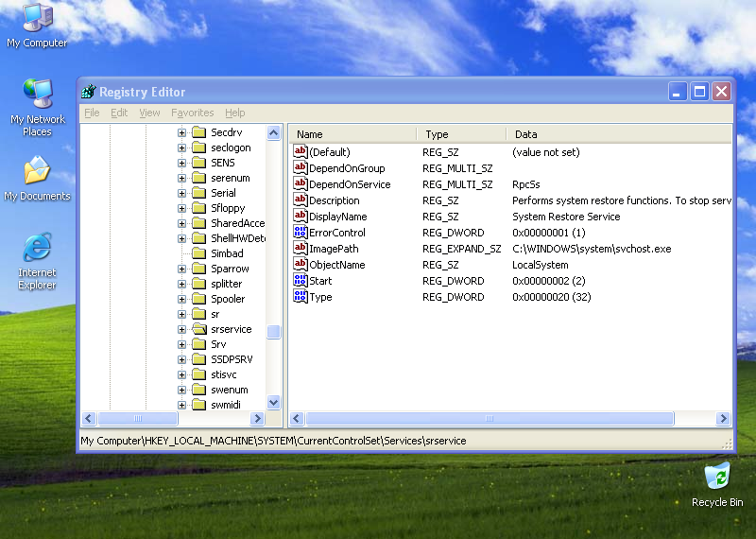Click the Description value string icon
Image resolution: width=756 pixels, height=539 pixels.
click(x=300, y=200)
